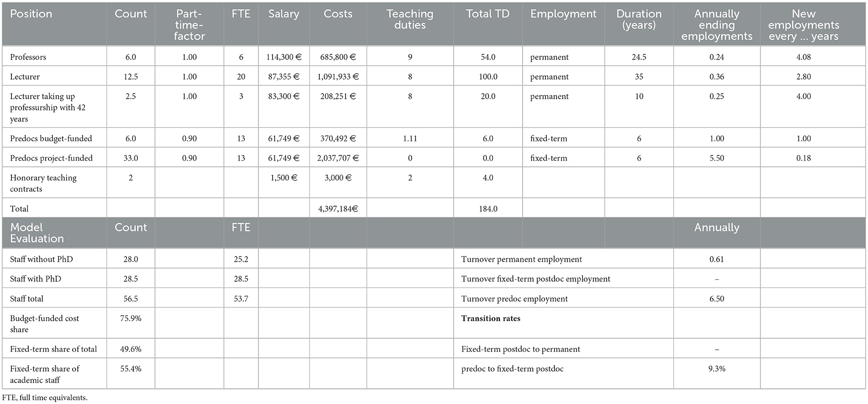This screenshot has height=404, width=868.
Task: Select the 'Staff with PhD' row label
Action: pos(36,279)
